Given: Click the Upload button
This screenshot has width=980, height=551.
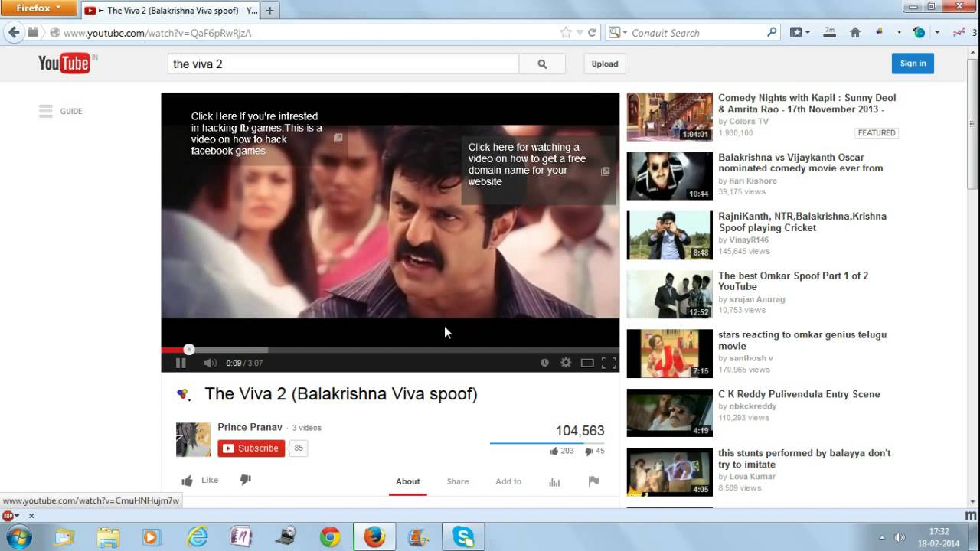Looking at the screenshot, I should click(605, 64).
